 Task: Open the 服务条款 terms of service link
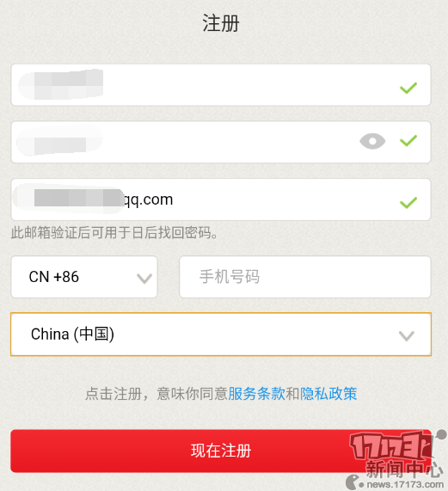(256, 394)
